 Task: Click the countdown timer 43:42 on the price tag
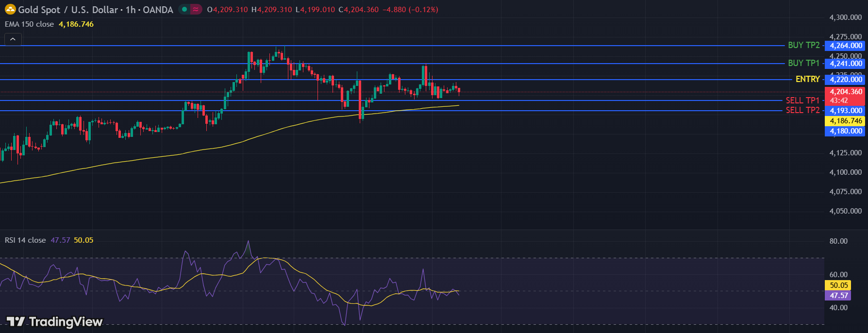[839, 100]
